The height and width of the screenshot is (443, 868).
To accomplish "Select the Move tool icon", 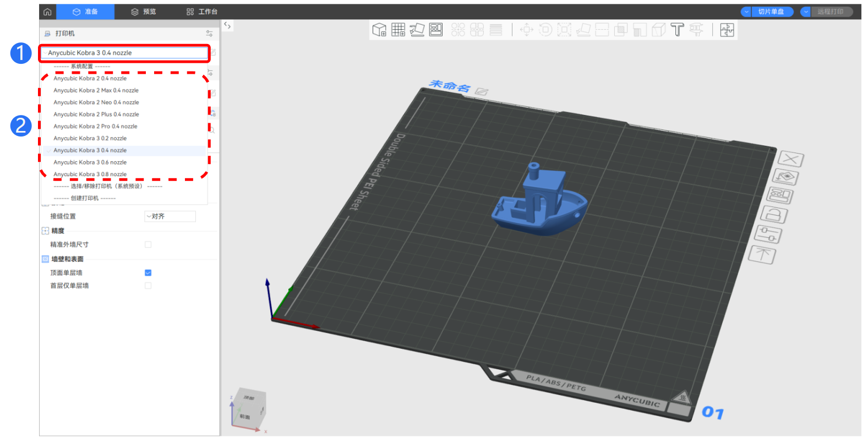I will click(527, 30).
